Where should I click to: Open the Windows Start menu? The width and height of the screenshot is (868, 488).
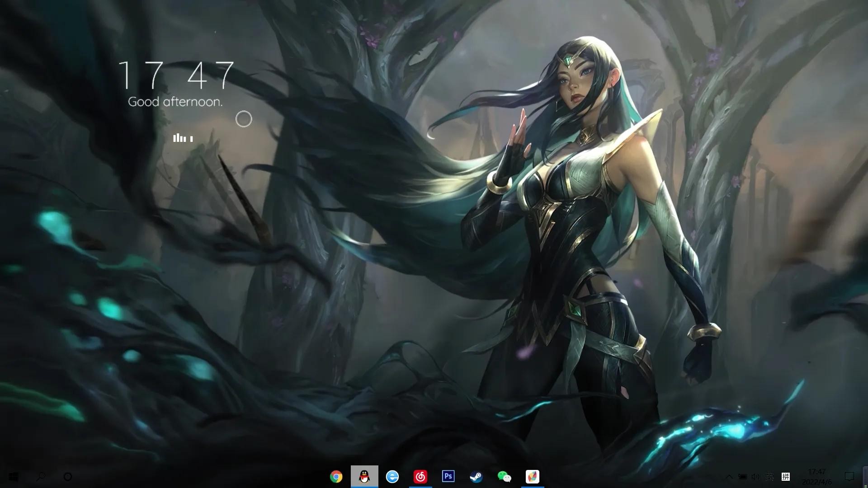[14, 477]
